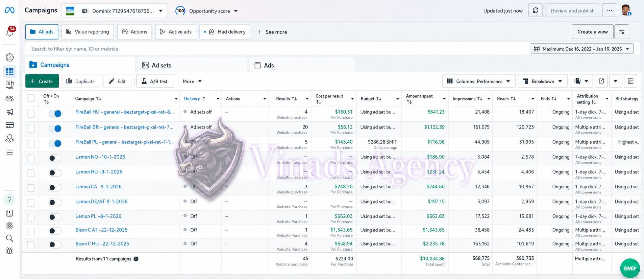The width and height of the screenshot is (644, 279).
Task: Turn on Bison C HU campaign switch
Action: [x=55, y=245]
